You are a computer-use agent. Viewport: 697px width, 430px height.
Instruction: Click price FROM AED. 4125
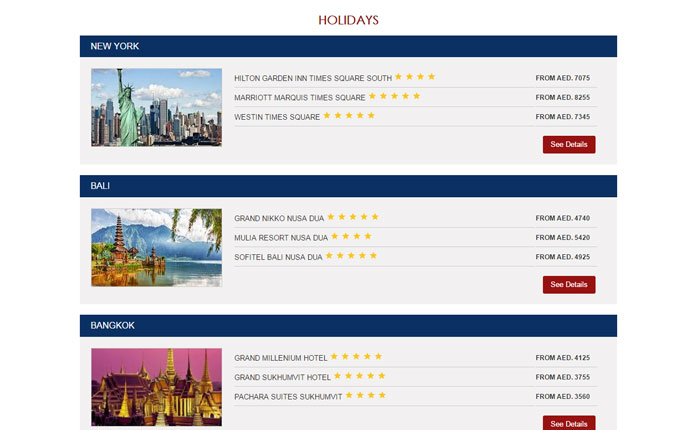coord(562,358)
